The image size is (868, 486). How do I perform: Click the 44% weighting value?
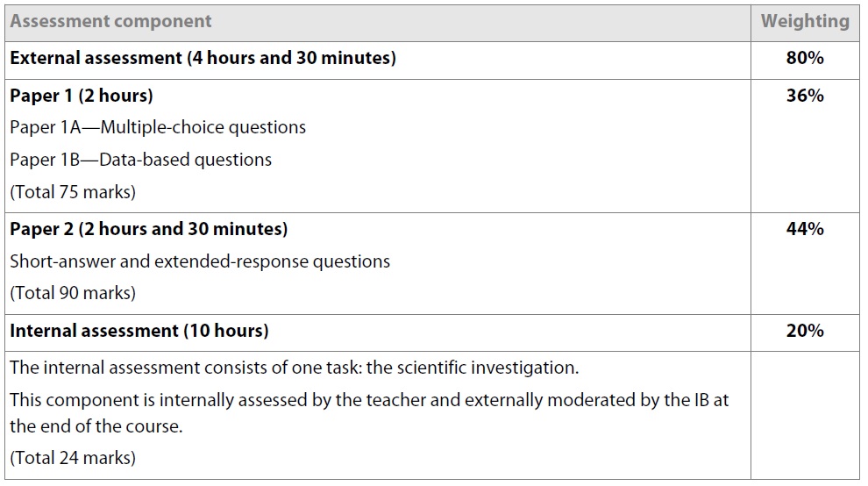click(x=805, y=229)
